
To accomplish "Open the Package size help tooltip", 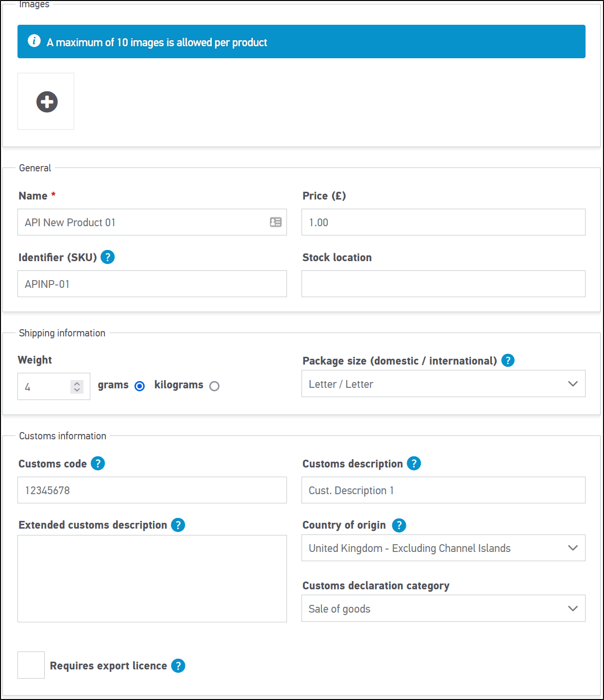I will pyautogui.click(x=508, y=361).
